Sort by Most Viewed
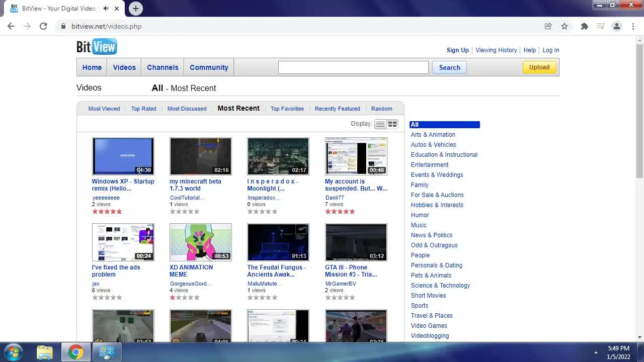 (x=104, y=109)
